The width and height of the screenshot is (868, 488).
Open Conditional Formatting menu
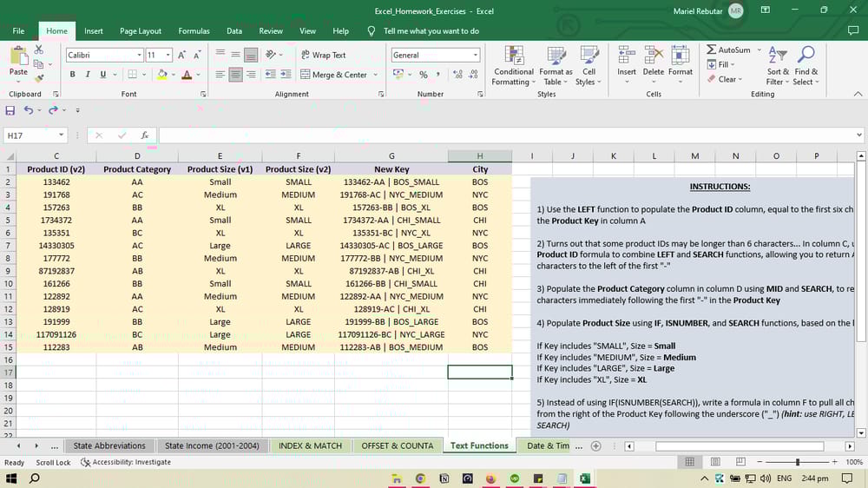pyautogui.click(x=514, y=66)
